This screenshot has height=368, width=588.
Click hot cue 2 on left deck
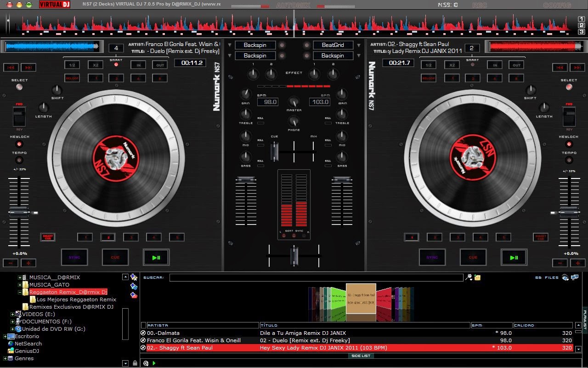click(108, 237)
